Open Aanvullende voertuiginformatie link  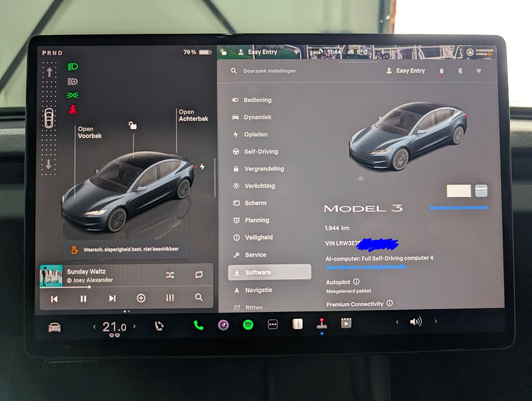(x=366, y=267)
